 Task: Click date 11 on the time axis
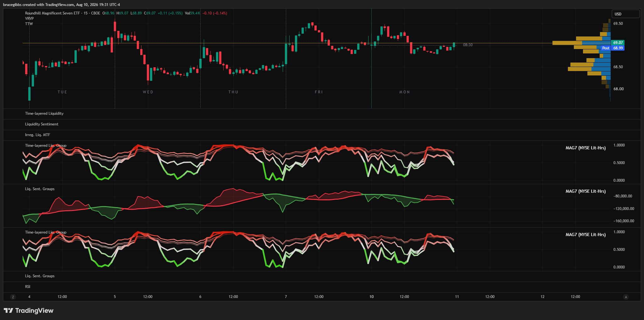pyautogui.click(x=457, y=297)
